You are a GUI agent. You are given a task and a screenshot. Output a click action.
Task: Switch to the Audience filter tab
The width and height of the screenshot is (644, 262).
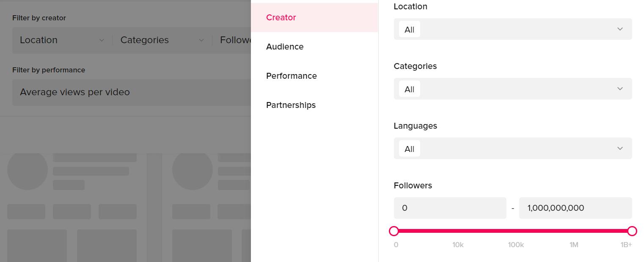pos(285,47)
